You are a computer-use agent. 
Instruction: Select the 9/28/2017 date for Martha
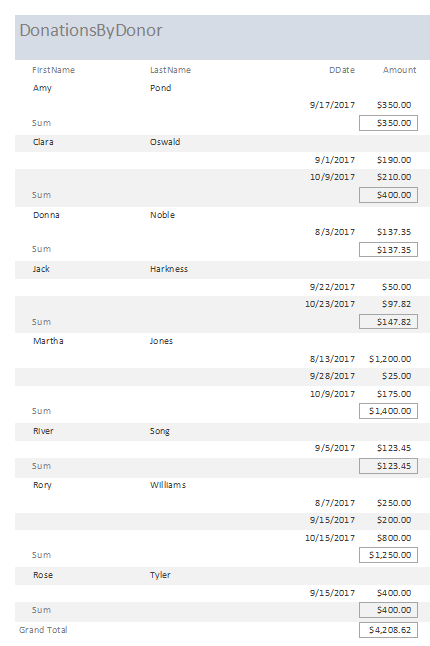click(x=332, y=376)
